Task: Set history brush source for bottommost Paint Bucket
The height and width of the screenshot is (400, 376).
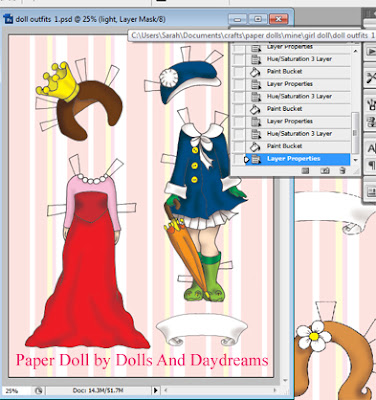Action: coord(238,146)
